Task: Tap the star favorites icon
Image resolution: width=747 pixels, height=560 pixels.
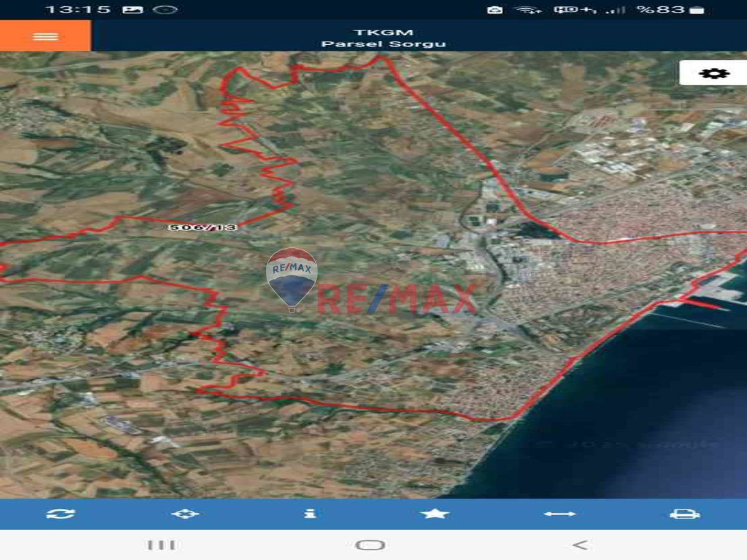Action: coord(435,514)
